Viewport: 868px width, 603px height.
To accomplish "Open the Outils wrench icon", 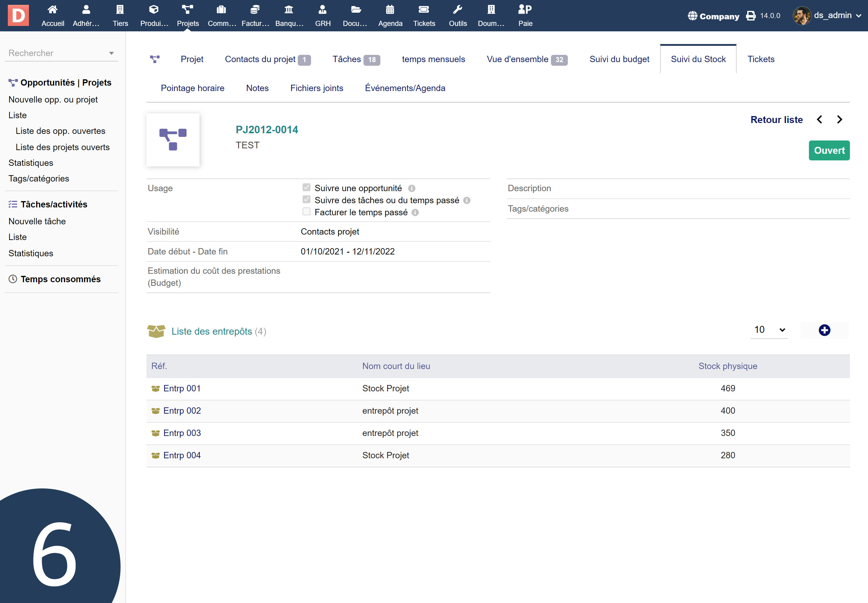I will [x=458, y=9].
